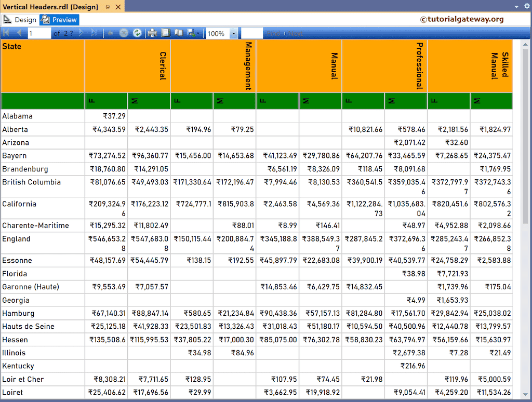This screenshot has width=532, height=402.
Task: Go to the next page
Action: coord(81,33)
